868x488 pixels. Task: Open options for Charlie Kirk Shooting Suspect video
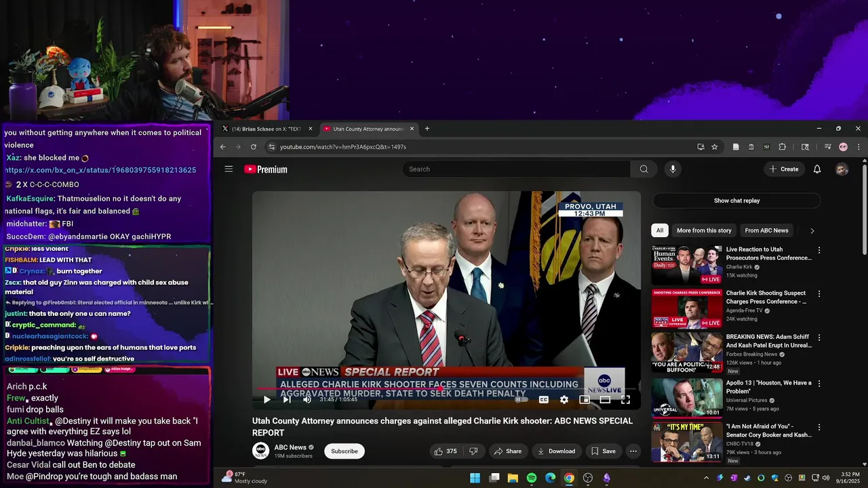pos(819,294)
